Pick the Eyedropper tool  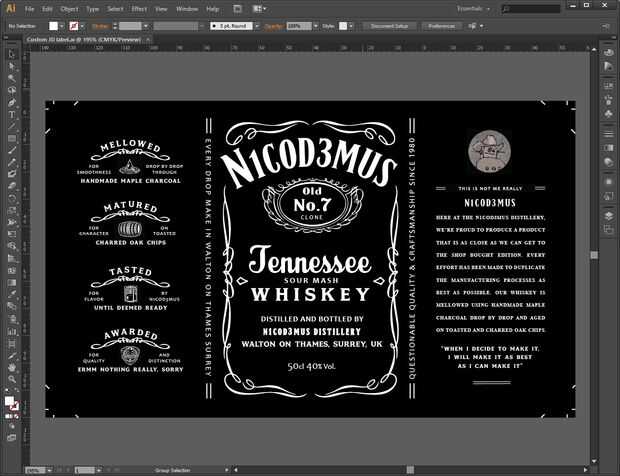(x=12, y=294)
